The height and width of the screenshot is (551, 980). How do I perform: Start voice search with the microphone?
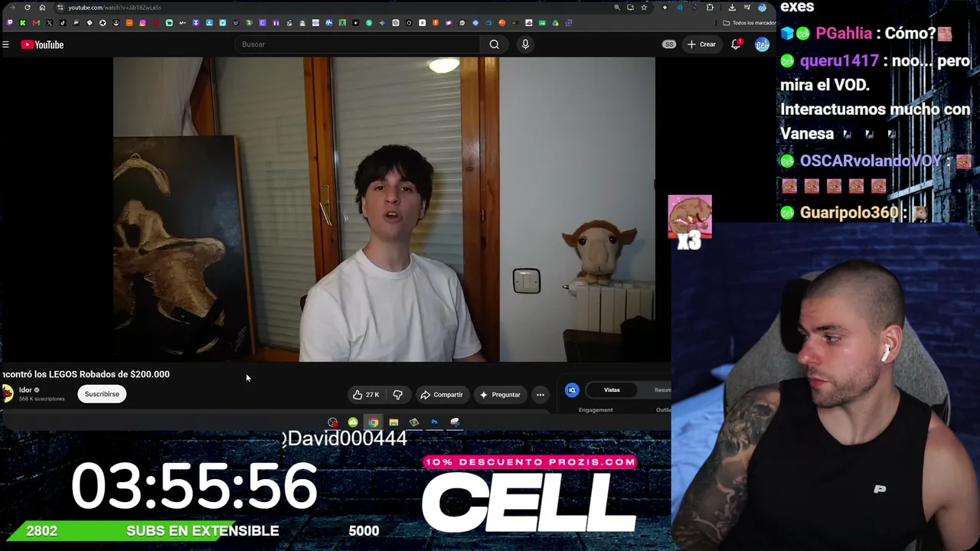pyautogui.click(x=525, y=44)
